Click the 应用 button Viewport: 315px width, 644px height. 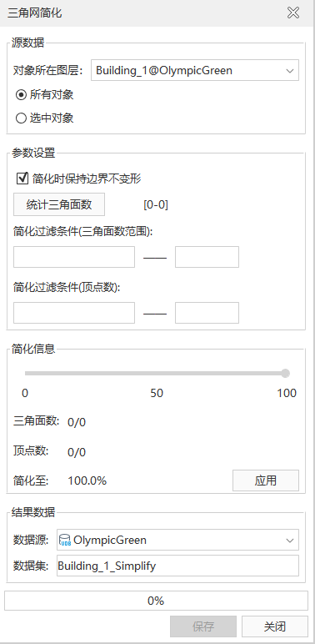point(265,480)
